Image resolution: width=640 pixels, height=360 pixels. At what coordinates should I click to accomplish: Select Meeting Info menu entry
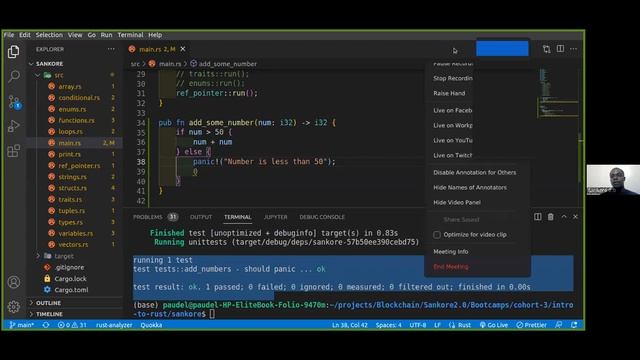pyautogui.click(x=451, y=252)
